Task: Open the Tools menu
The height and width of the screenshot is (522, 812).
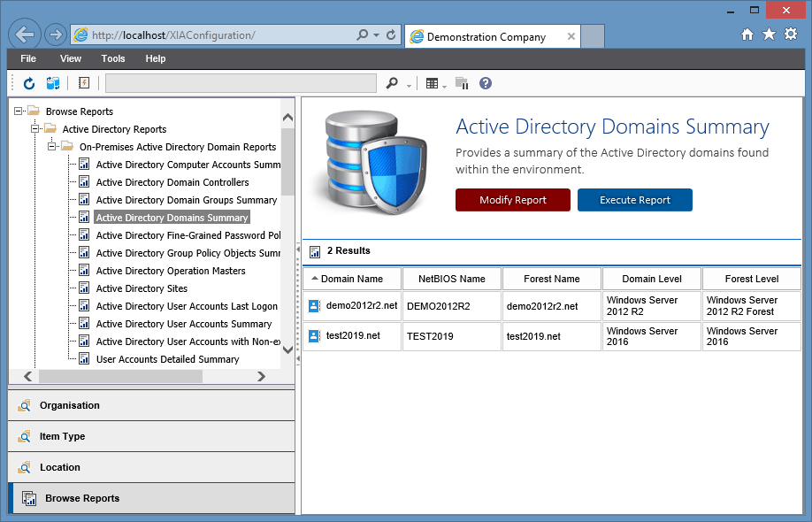Action: click(x=113, y=58)
